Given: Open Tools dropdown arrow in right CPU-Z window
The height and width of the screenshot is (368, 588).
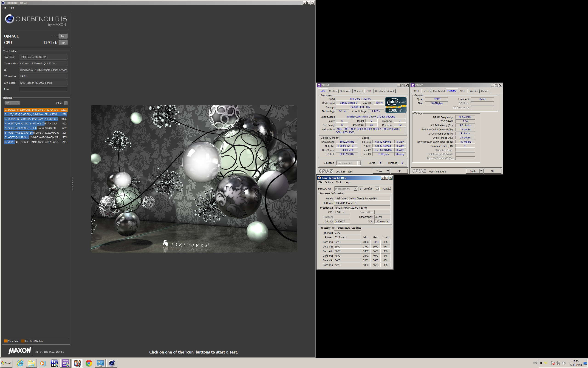Looking at the screenshot, I should pos(481,171).
